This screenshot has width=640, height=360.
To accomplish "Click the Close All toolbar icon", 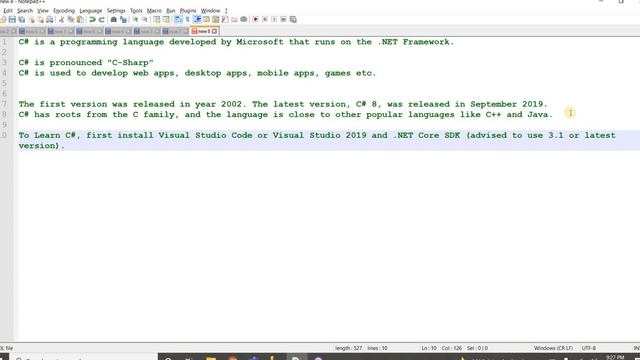I will 40,20.
